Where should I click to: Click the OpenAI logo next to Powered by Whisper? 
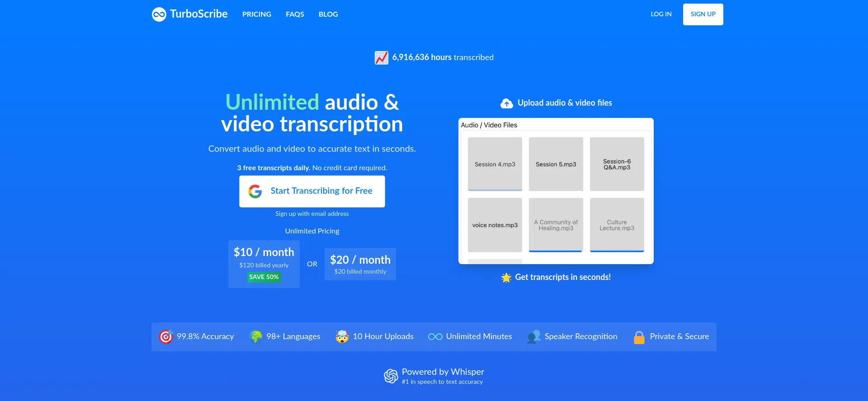391,376
